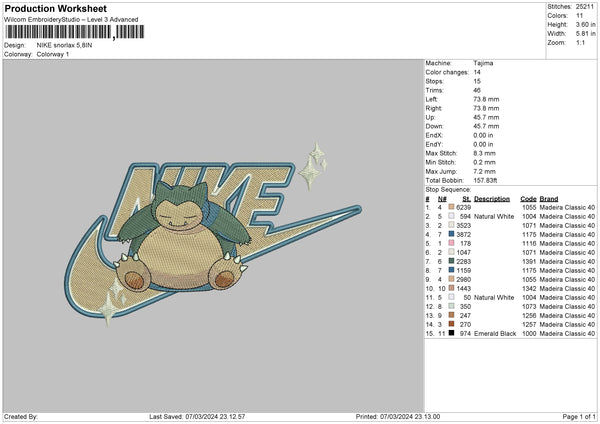Select the design name "NIKE snorlax 5,8IN"
The height and width of the screenshot is (424, 600).
coord(64,45)
